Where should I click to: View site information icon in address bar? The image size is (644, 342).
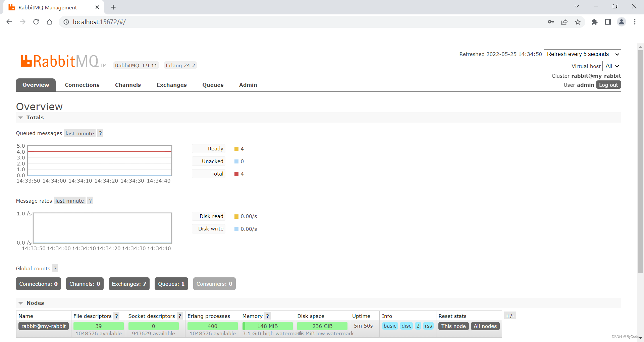point(66,22)
